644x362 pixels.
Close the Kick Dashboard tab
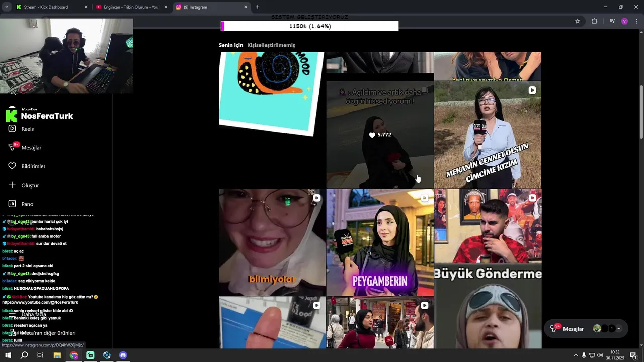point(86,7)
